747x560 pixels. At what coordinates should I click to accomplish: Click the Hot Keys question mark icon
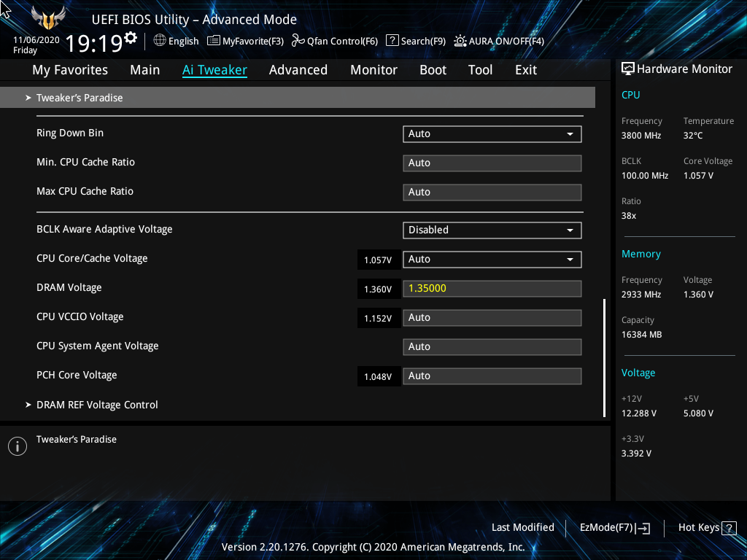pos(729,528)
